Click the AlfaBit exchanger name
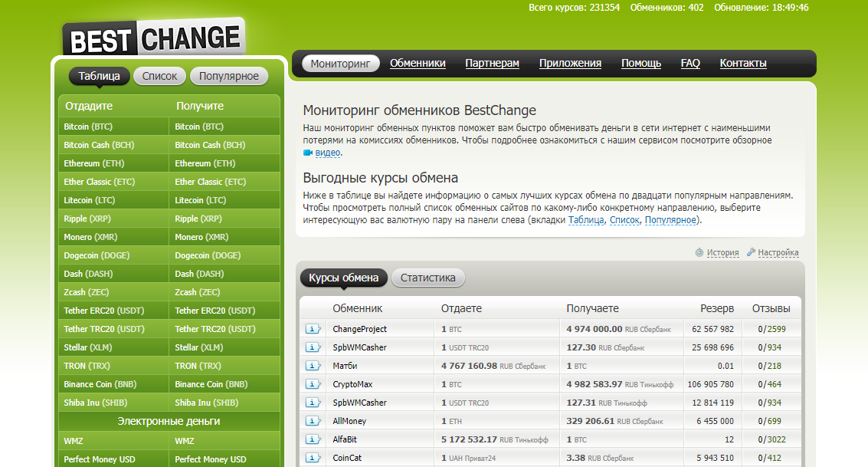The image size is (868, 467). click(345, 439)
